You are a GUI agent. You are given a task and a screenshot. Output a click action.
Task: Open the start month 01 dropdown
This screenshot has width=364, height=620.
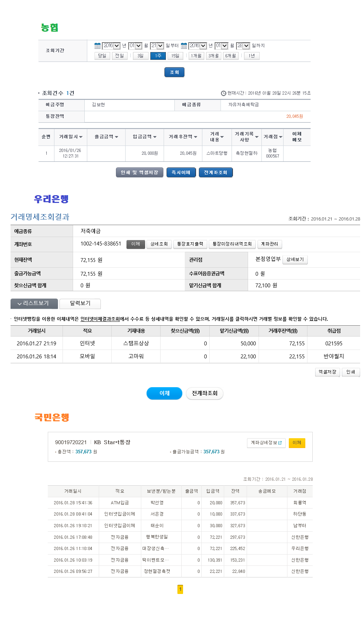click(135, 46)
